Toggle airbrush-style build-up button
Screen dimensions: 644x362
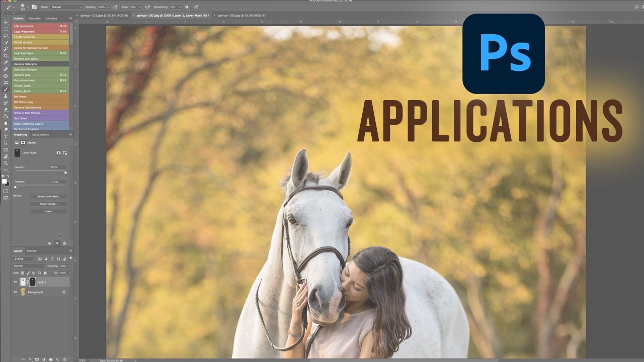(x=147, y=7)
